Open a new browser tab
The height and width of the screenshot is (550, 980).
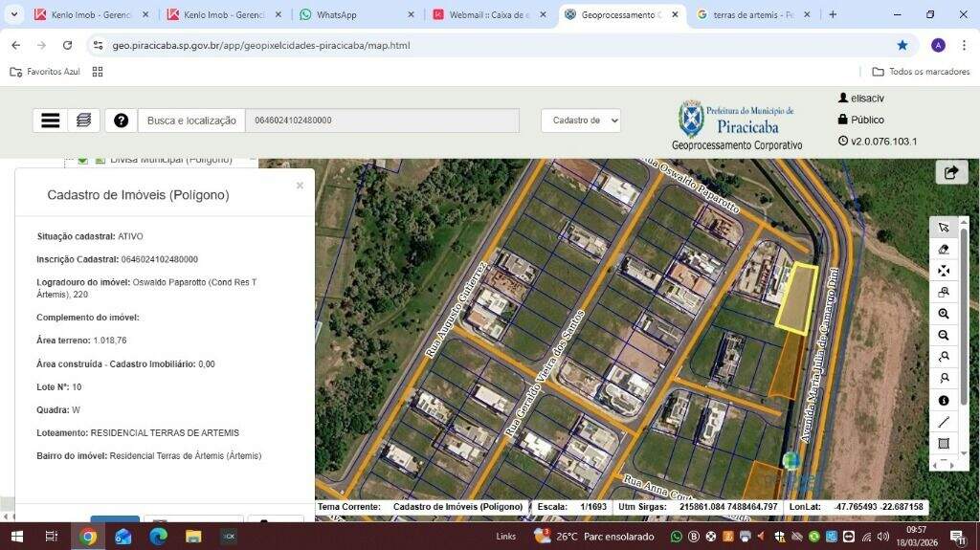click(x=833, y=14)
